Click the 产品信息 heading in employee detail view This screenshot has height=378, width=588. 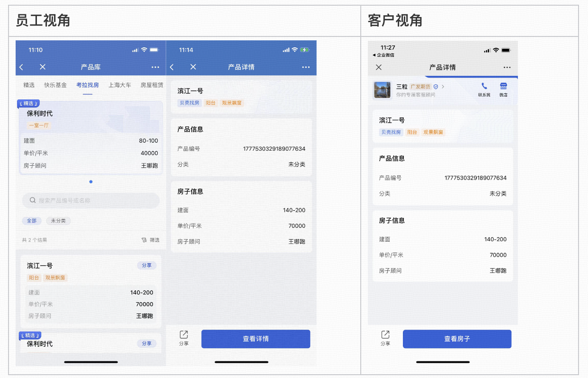tap(190, 129)
